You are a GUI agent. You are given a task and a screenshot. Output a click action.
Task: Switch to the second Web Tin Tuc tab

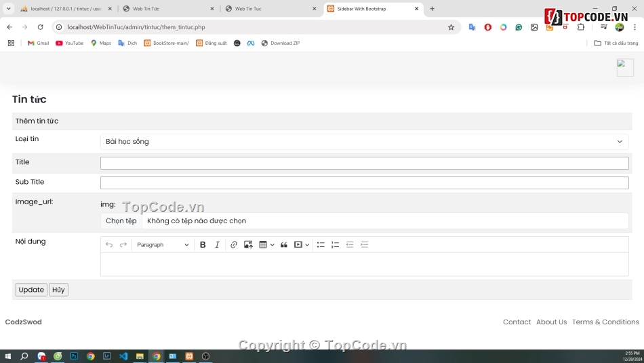[271, 9]
